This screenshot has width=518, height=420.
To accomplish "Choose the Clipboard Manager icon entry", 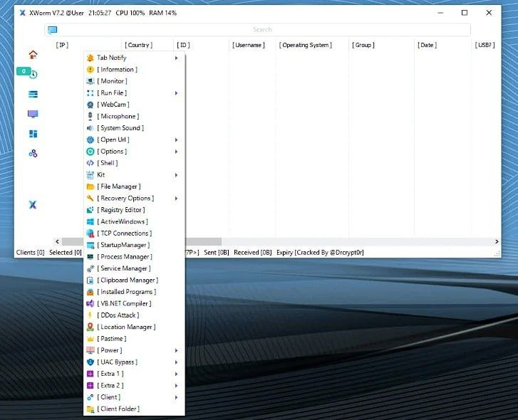I will tap(134, 280).
